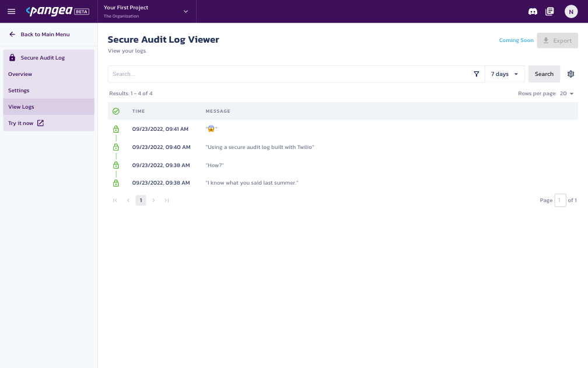This screenshot has height=368, width=588.
Task: Select the 09/23/2022, 09:41 AM timestamp
Action: coord(160,129)
